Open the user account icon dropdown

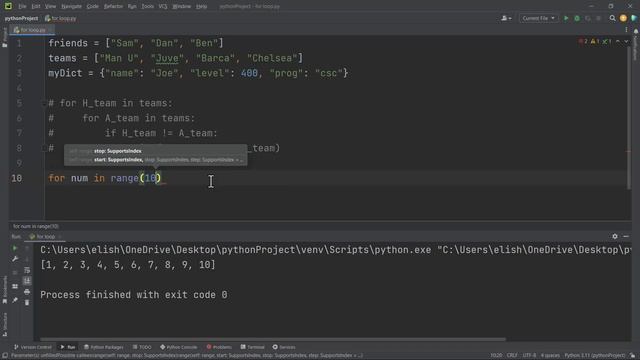(506, 18)
